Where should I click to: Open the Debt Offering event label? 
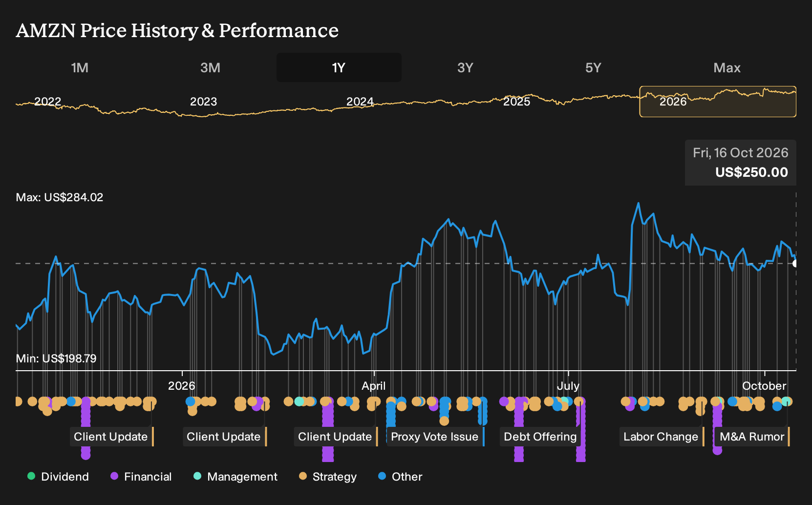point(540,437)
